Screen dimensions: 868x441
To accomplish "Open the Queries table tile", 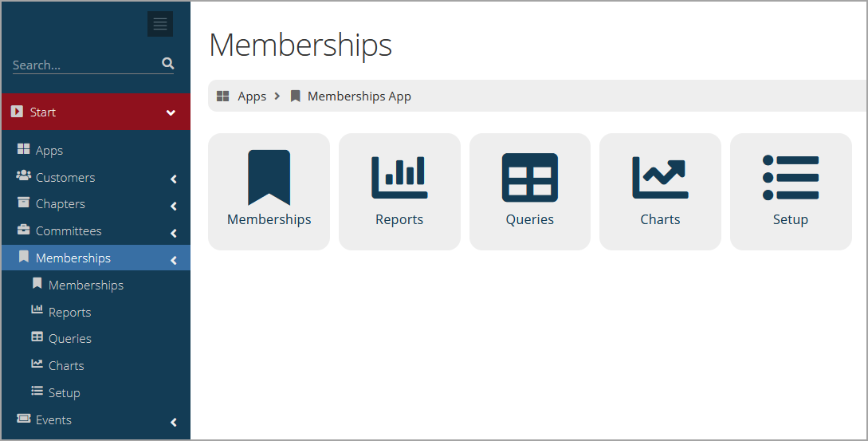I will [530, 191].
